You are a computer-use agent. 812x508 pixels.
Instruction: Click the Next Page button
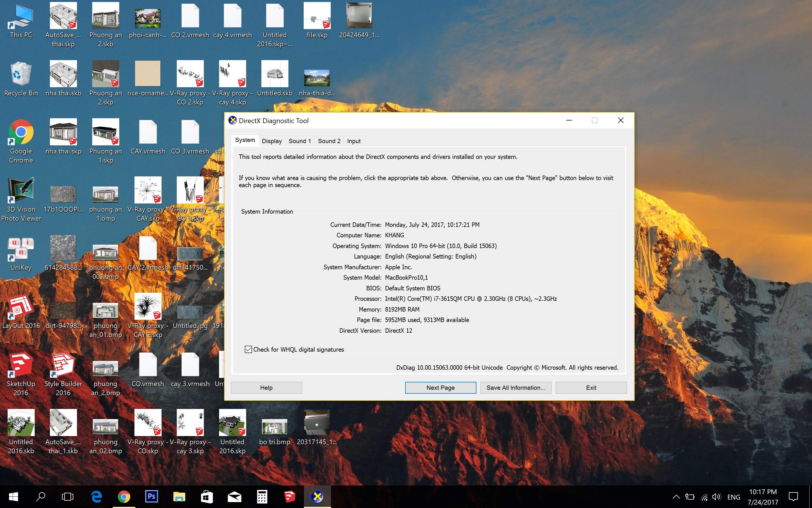pos(441,388)
